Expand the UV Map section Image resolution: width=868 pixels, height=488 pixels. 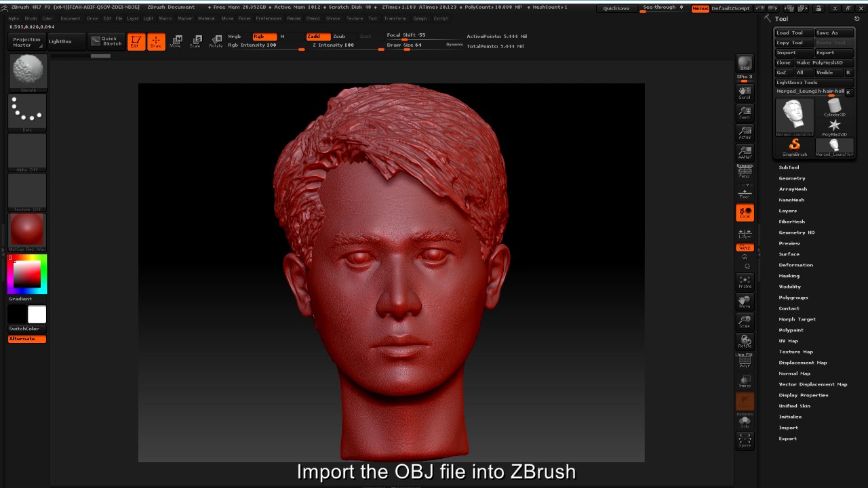pyautogui.click(x=788, y=341)
